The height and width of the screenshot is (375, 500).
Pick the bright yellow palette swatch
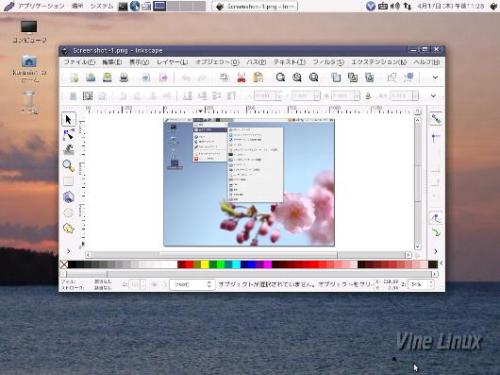(205, 264)
